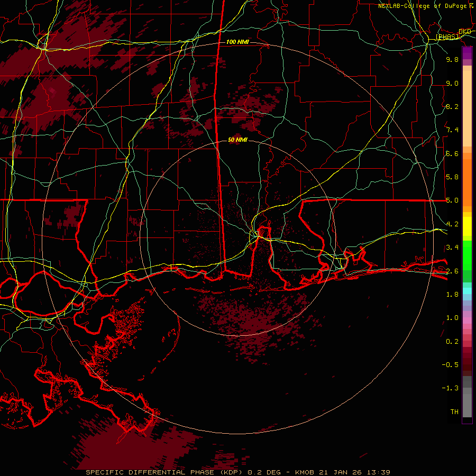Click the purple band atop the color scale
The width and height of the screenshot is (476, 476).
click(x=467, y=53)
